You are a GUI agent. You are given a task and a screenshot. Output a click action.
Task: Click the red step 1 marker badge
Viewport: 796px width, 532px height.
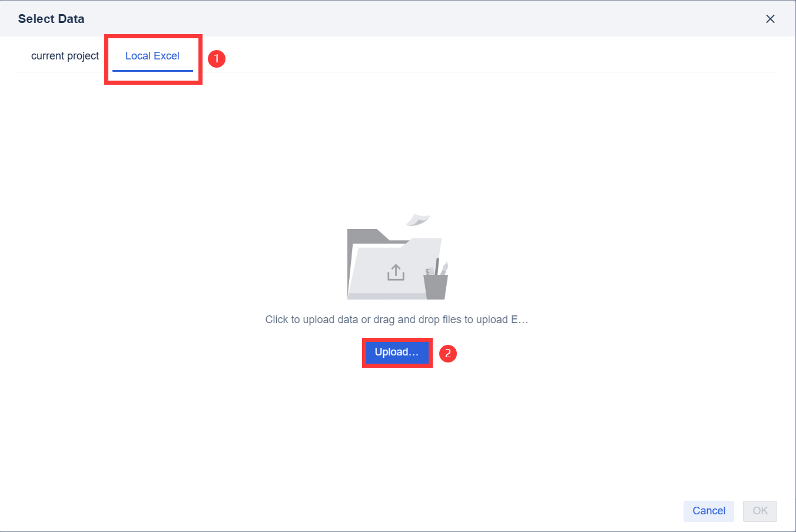pyautogui.click(x=216, y=59)
